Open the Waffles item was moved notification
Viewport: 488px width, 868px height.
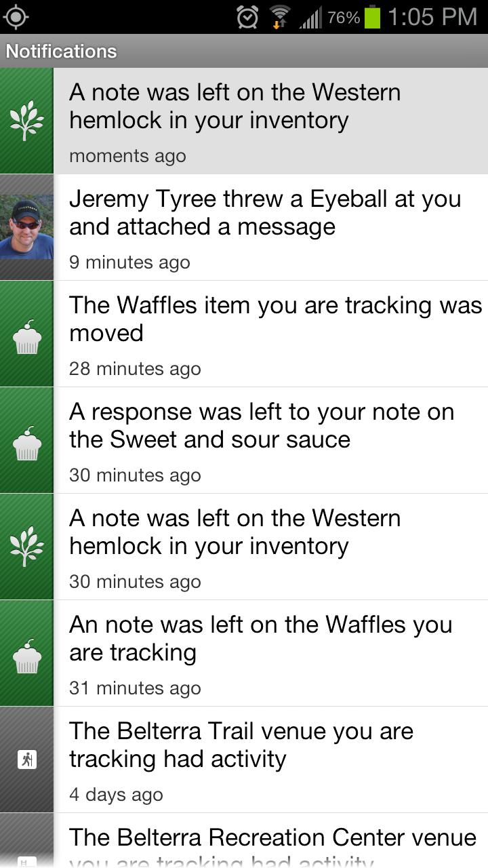tap(271, 334)
